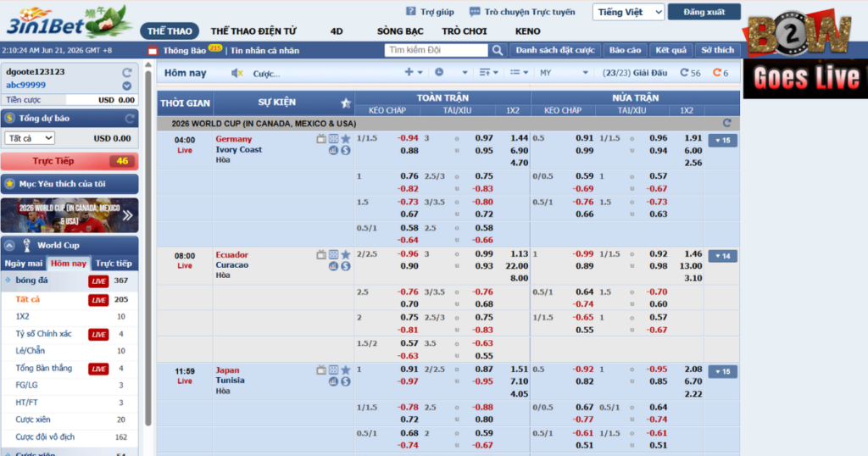
Task: Click the orange live refresh counter
Action: pos(721,73)
